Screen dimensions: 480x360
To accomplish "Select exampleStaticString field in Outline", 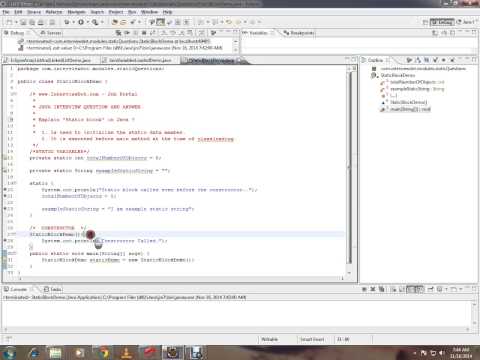I will [x=413, y=89].
